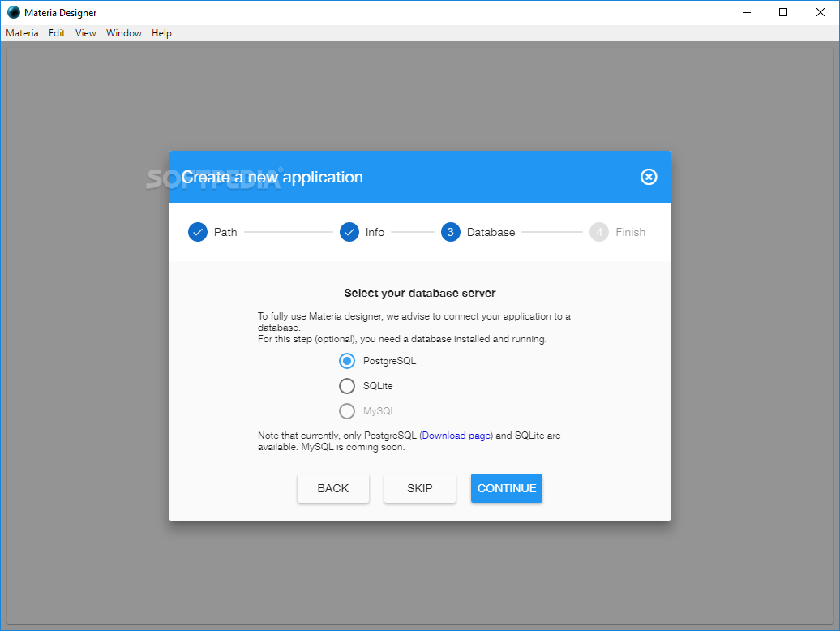840x631 pixels.
Task: Click the MySQL option label
Action: (379, 411)
